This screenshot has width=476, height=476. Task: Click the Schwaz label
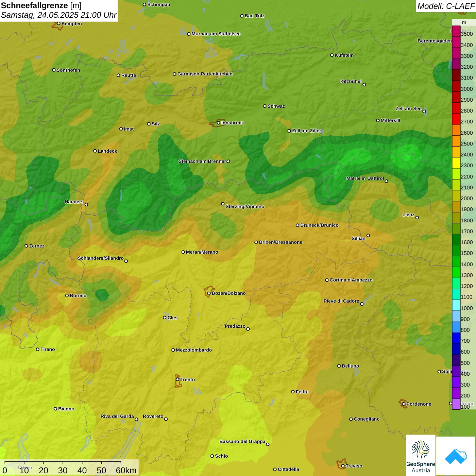tap(276, 106)
